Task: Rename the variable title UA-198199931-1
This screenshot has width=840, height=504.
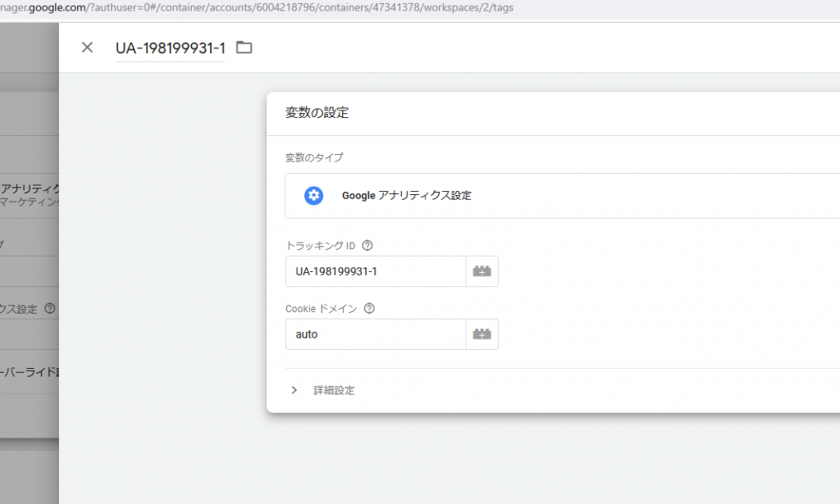Action: click(x=171, y=48)
